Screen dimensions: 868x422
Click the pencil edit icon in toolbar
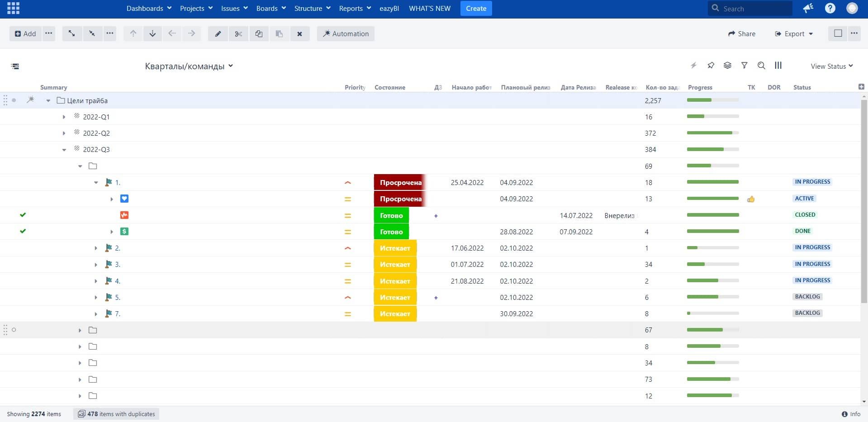pos(218,34)
